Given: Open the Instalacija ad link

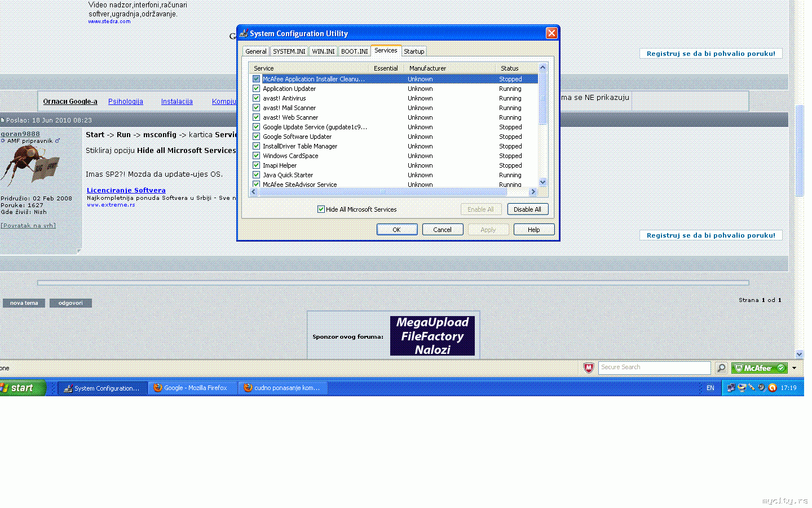Looking at the screenshot, I should tap(177, 102).
